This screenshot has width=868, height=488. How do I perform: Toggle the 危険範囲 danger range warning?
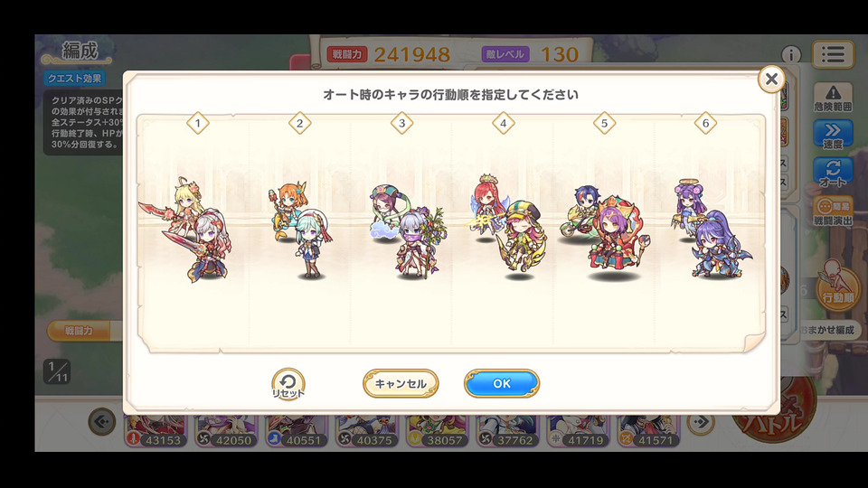(833, 98)
